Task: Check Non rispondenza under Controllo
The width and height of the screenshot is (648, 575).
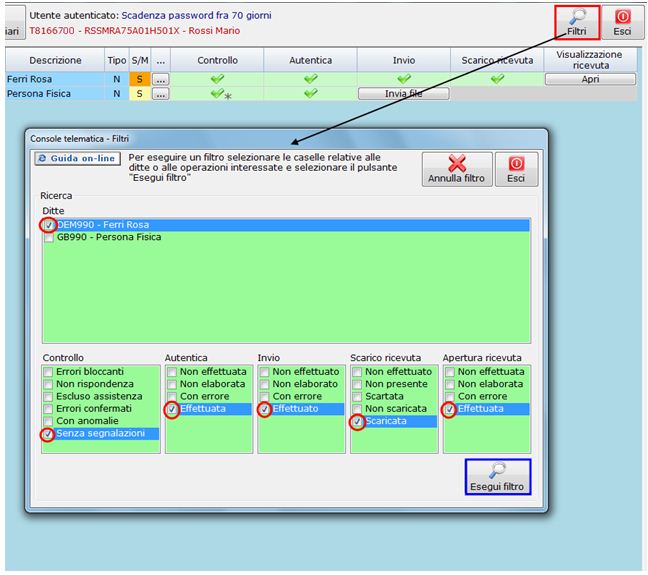Action: tap(48, 384)
